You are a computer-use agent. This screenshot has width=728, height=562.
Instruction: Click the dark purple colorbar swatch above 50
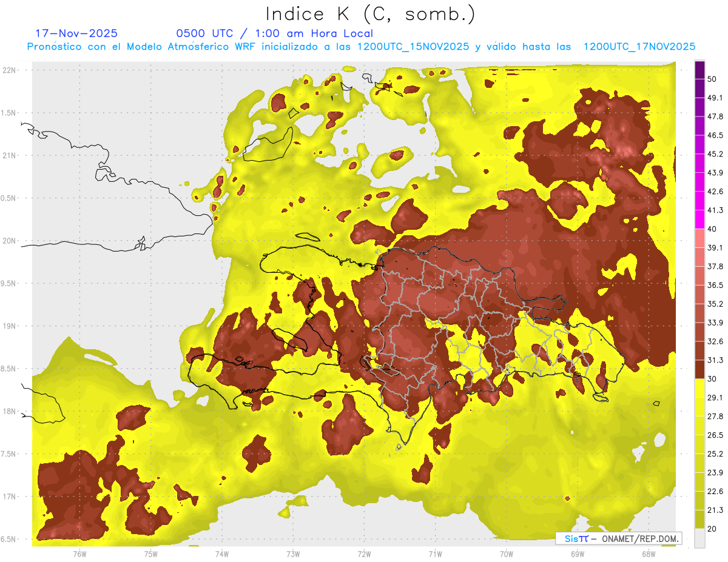click(x=699, y=70)
